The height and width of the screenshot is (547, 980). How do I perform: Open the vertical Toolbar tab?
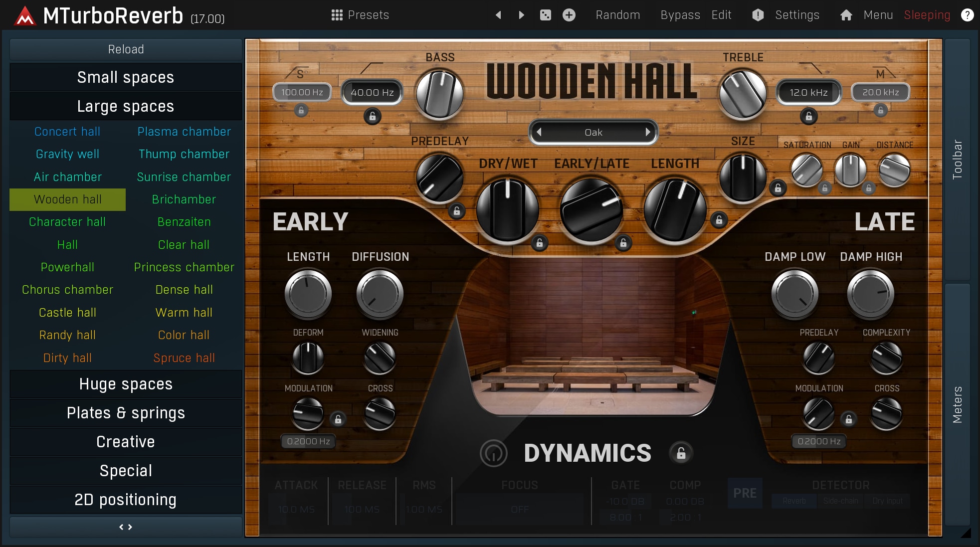pos(957,160)
